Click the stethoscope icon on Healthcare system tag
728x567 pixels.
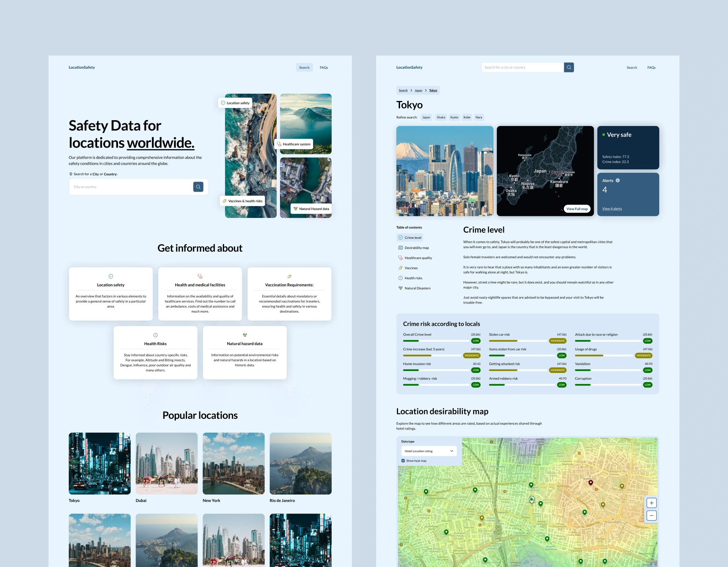279,144
